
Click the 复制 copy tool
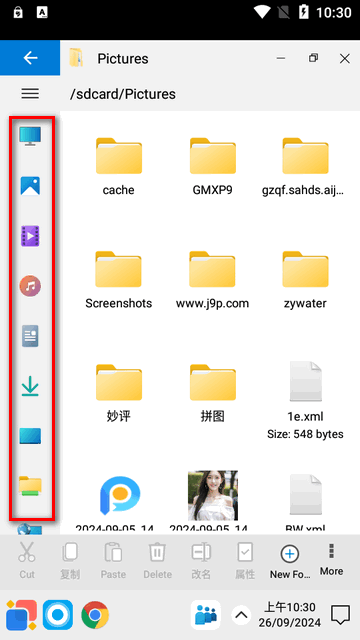[70, 561]
